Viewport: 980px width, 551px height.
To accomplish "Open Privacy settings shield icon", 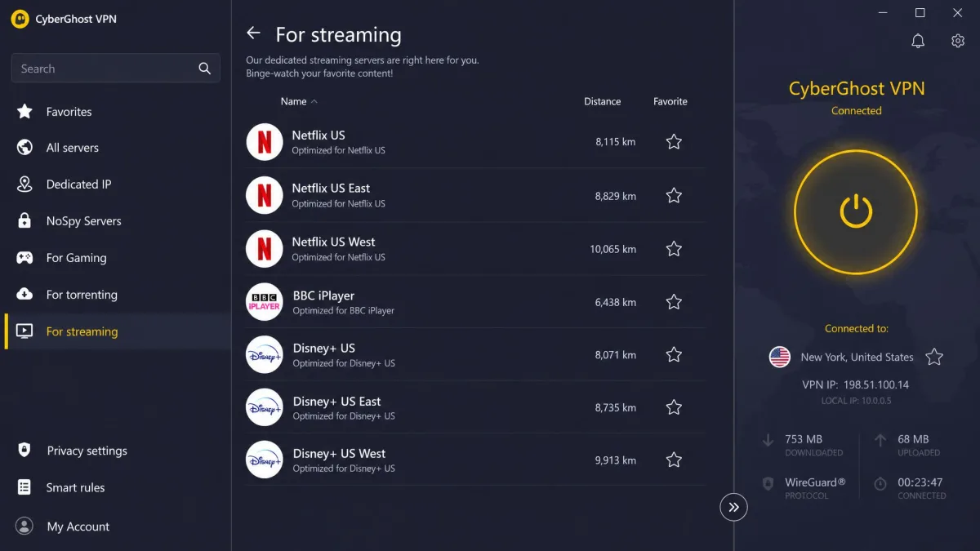I will tap(24, 450).
